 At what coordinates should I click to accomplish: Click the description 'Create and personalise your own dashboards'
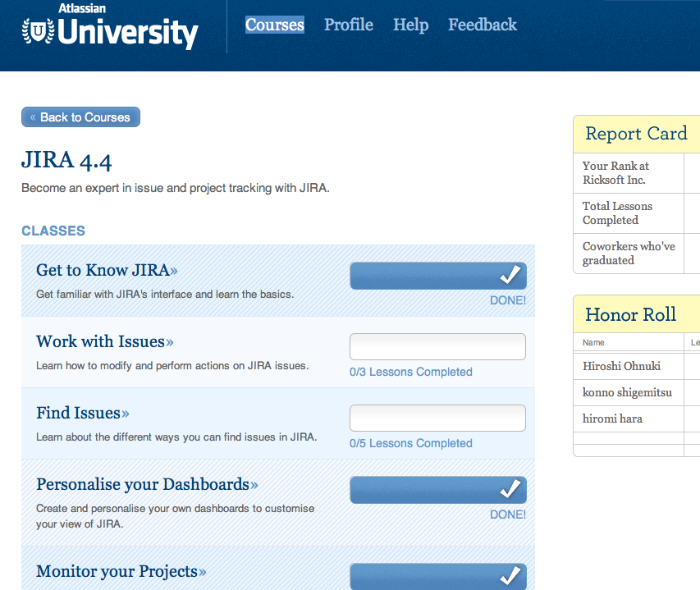point(176,516)
